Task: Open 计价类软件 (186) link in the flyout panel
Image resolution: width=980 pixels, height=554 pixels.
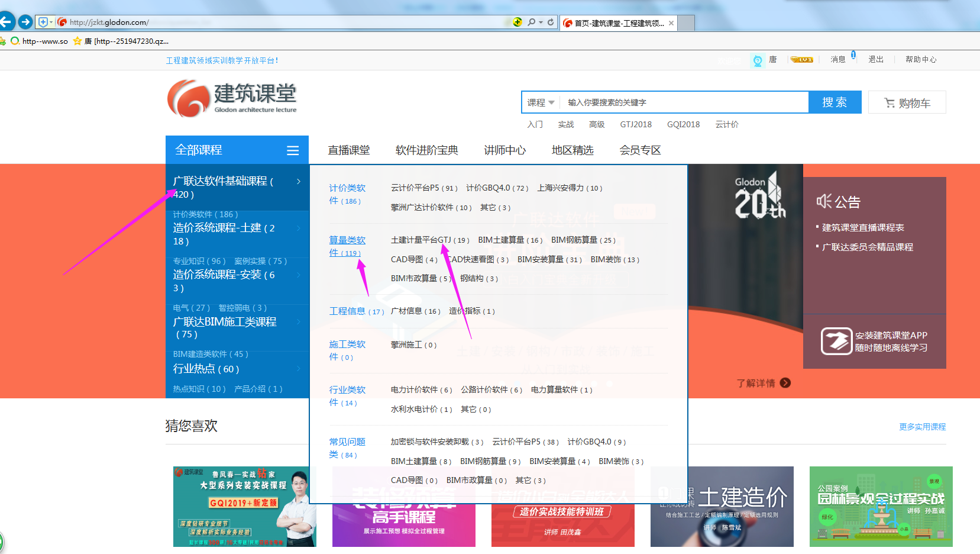Action: (347, 194)
